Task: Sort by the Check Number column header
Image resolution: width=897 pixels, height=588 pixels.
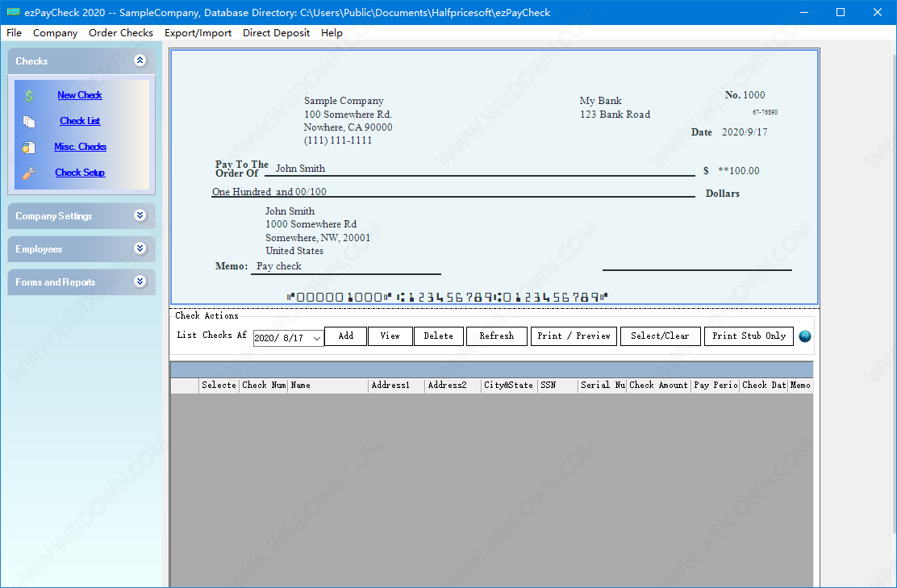Action: 263,386
